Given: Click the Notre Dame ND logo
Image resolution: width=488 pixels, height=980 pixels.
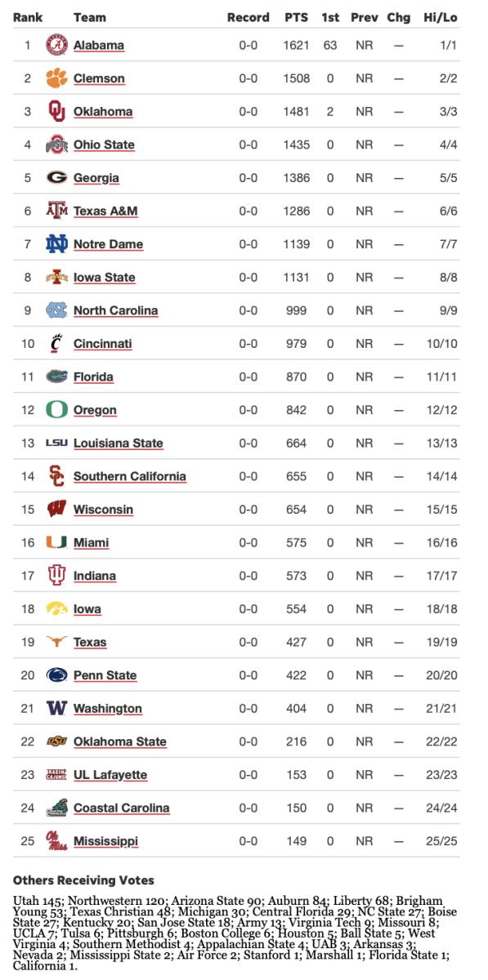Looking at the screenshot, I should click(56, 244).
